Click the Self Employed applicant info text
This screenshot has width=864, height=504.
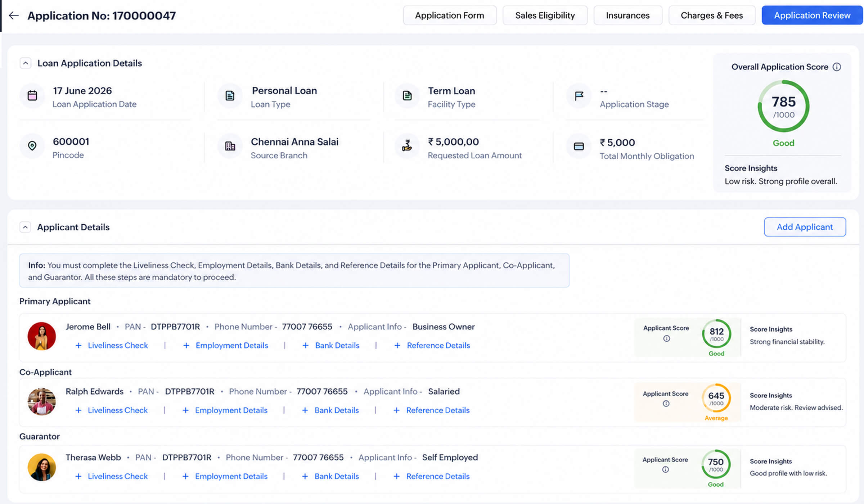[x=450, y=458]
